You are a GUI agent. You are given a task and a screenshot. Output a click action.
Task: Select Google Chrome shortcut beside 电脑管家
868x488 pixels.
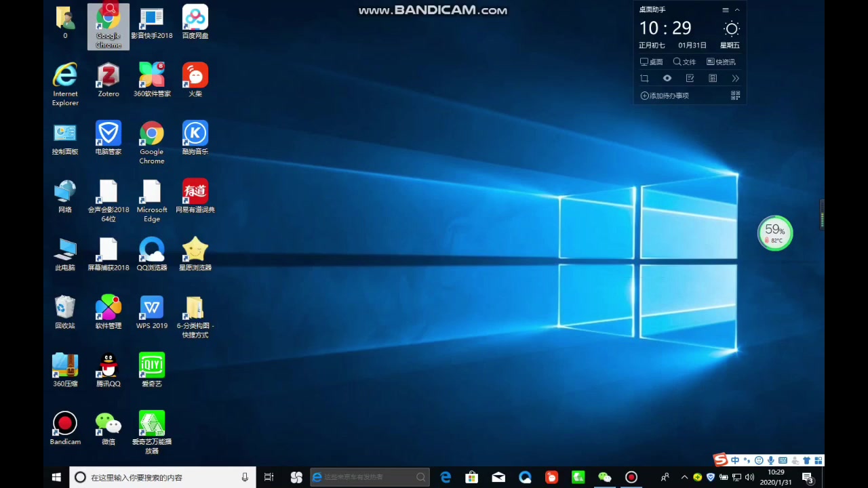pyautogui.click(x=152, y=142)
